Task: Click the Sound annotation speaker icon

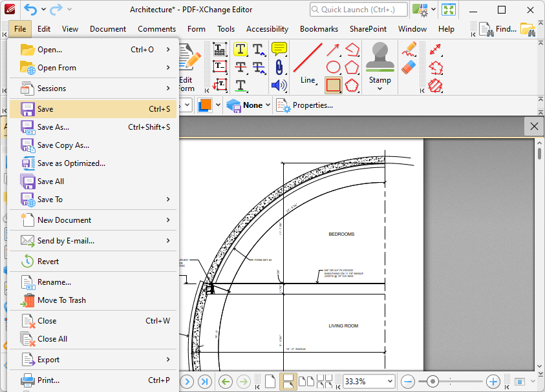Action: point(279,85)
